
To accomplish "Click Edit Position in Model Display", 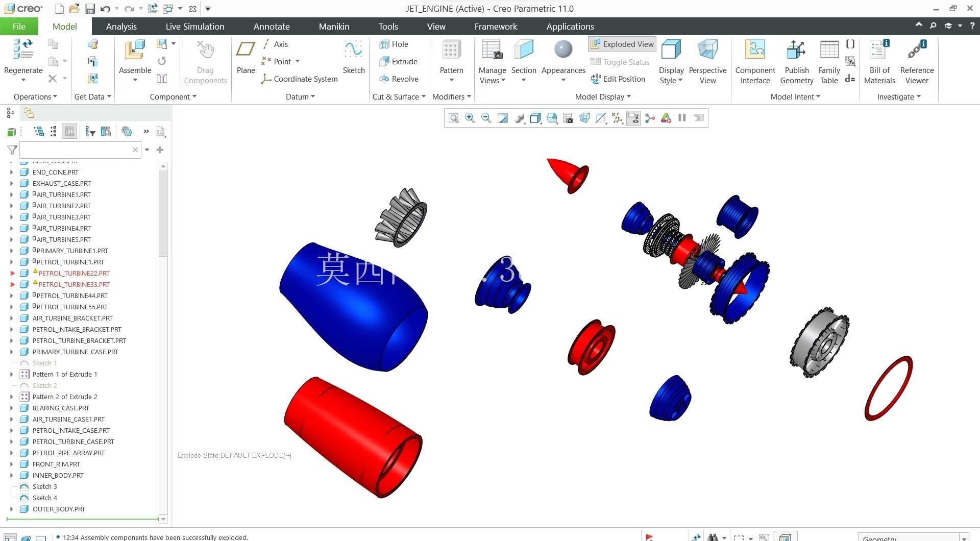I will click(618, 79).
